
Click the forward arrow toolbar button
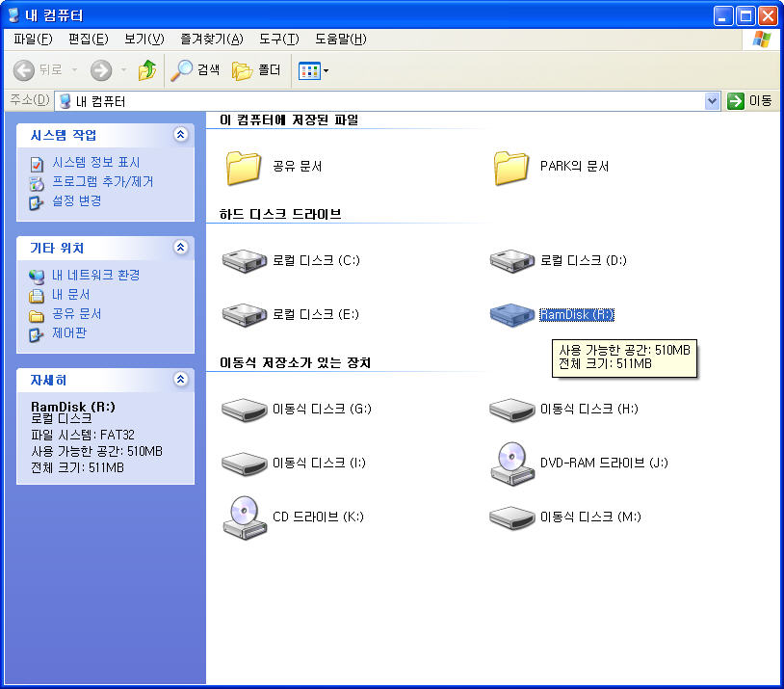coord(101,70)
